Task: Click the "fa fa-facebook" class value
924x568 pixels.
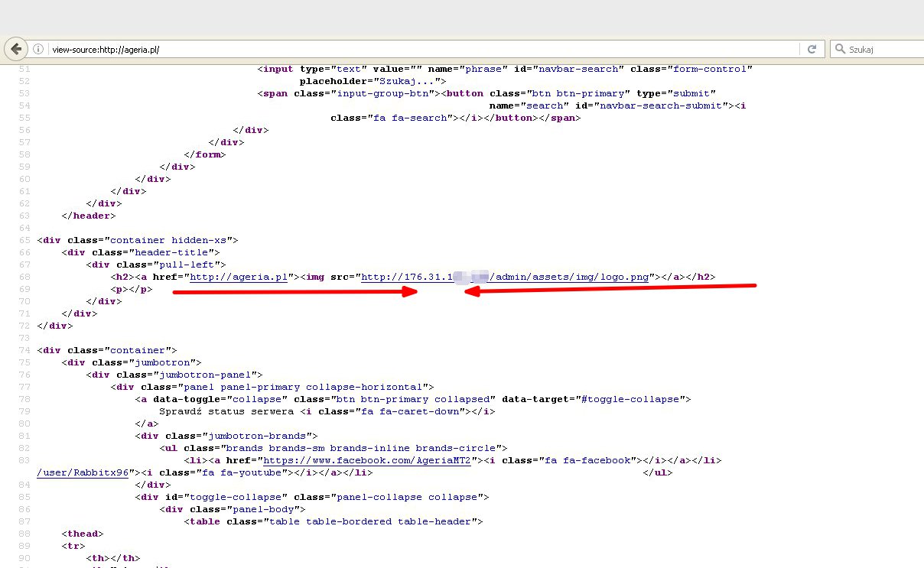Action: (587, 460)
